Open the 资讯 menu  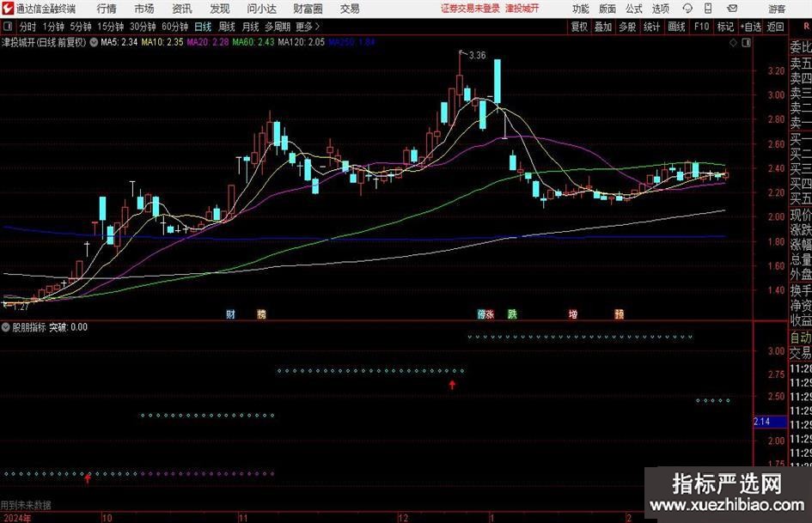pos(182,9)
